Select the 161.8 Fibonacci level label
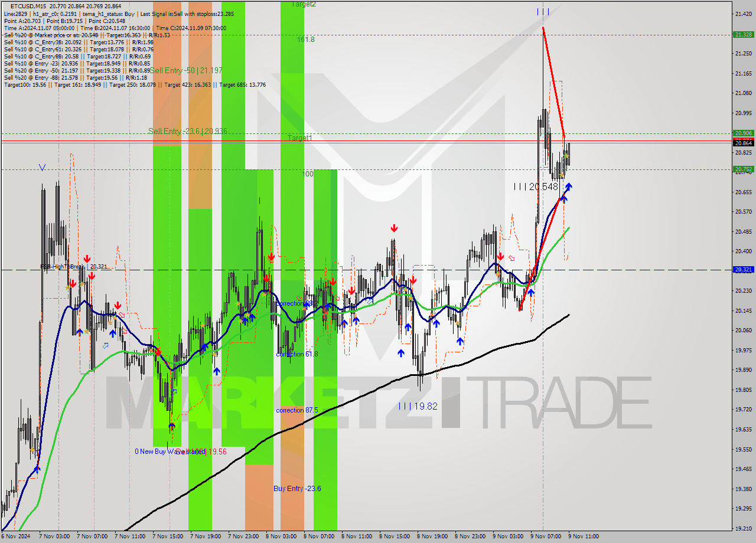 pos(306,40)
